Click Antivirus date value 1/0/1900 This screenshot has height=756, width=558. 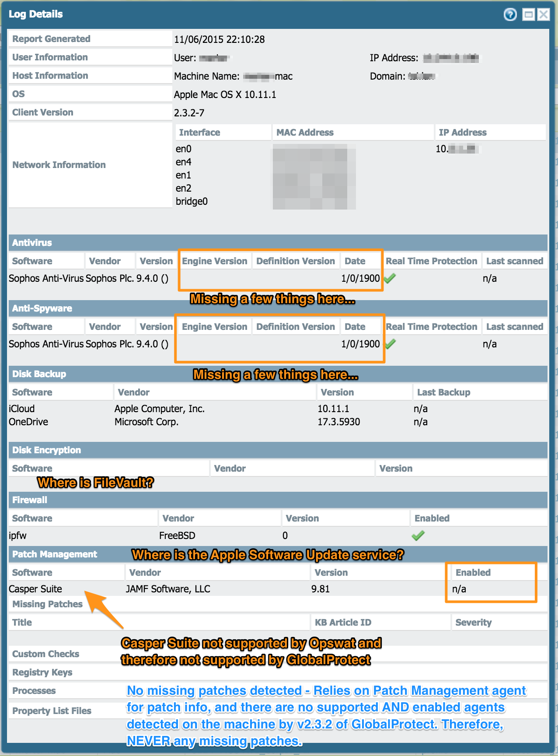360,278
